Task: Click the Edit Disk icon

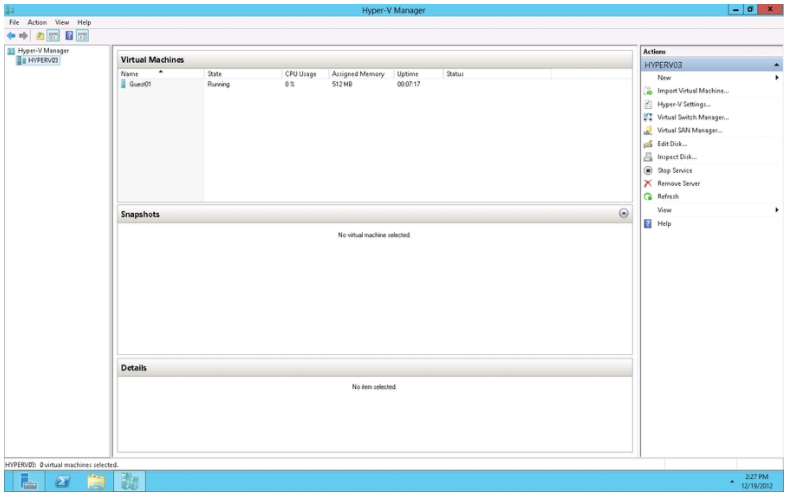Action: point(648,144)
